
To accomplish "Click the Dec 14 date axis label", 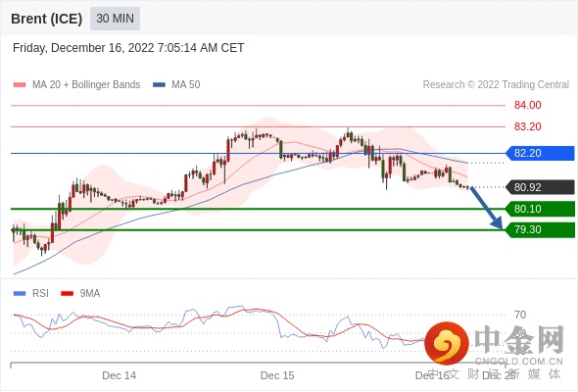I will pyautogui.click(x=120, y=375).
